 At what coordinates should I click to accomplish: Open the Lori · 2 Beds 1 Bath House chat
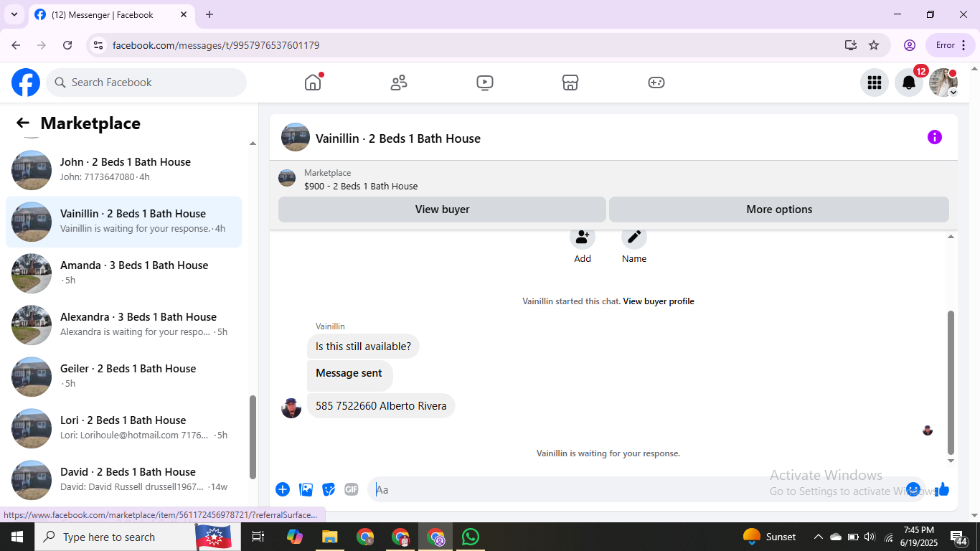(x=124, y=428)
